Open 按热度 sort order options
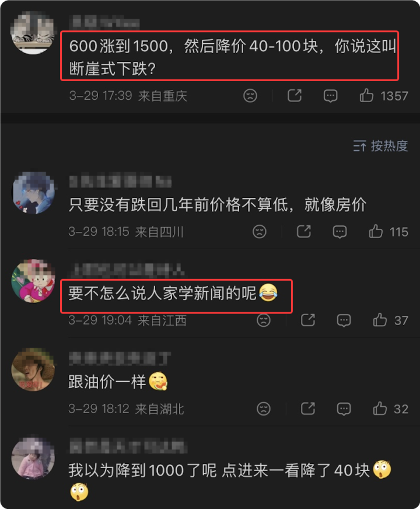This screenshot has width=420, height=509. click(380, 146)
